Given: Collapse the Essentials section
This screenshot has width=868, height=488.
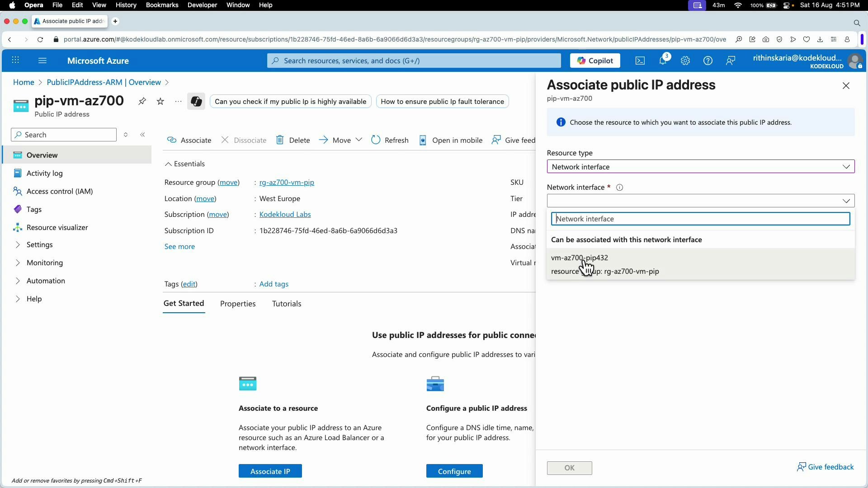Looking at the screenshot, I should tap(168, 164).
